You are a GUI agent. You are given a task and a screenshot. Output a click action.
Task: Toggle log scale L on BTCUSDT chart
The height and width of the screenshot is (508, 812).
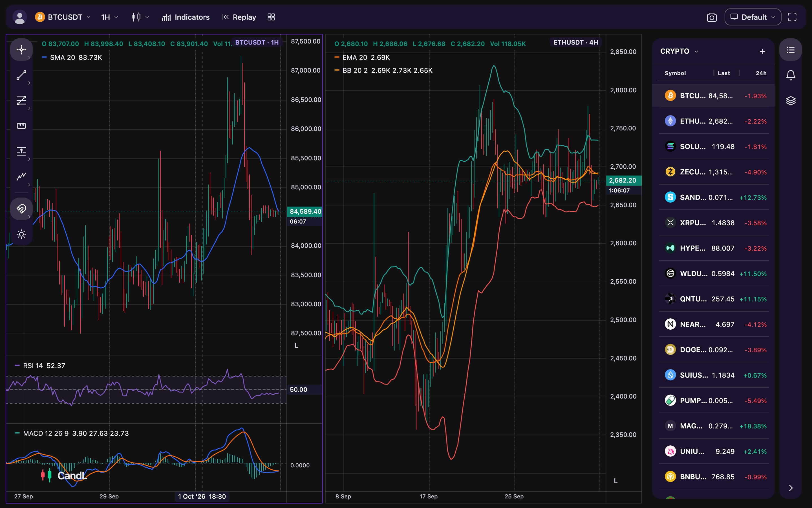296,345
